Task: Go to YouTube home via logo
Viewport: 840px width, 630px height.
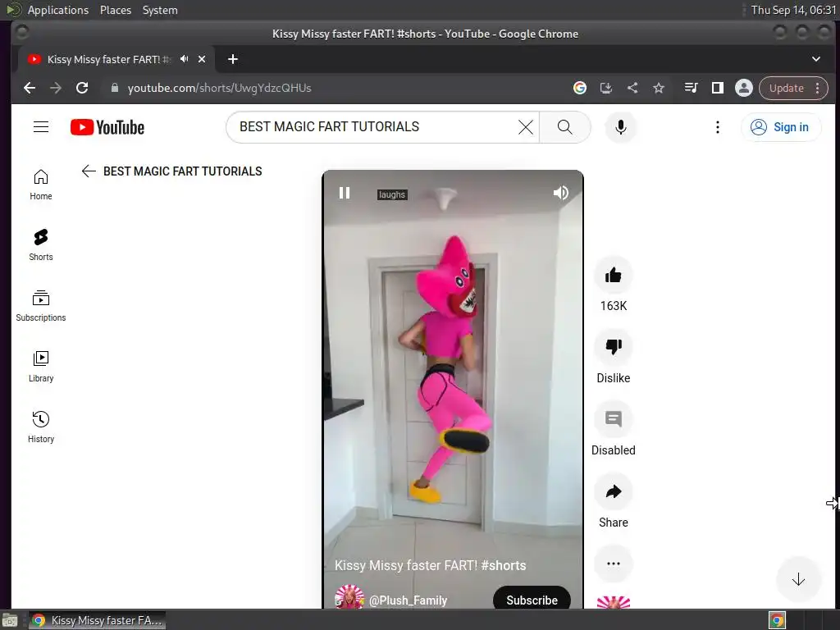Action: pos(107,127)
